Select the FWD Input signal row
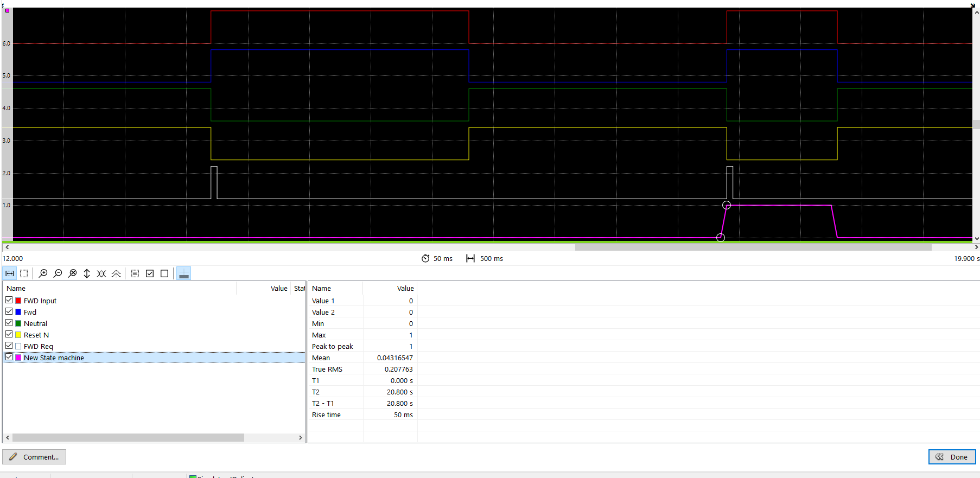980x478 pixels. (x=154, y=301)
